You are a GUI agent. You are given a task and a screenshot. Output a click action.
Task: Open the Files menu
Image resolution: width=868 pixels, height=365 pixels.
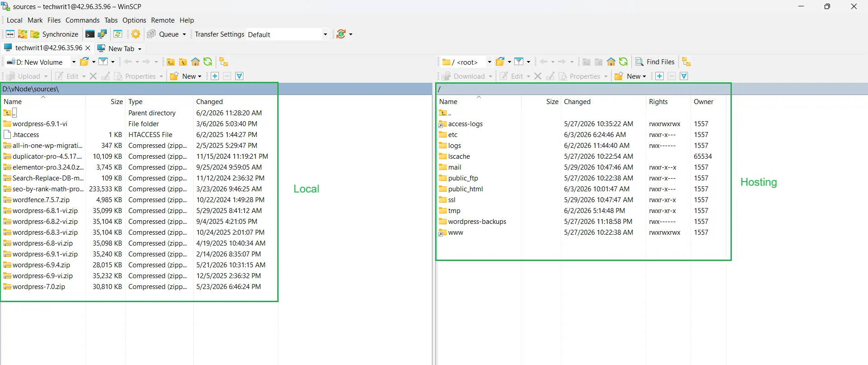click(x=54, y=20)
